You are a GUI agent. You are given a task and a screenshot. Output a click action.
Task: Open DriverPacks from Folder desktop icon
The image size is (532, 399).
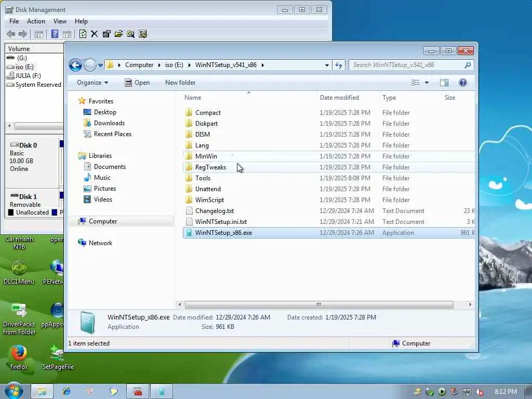click(x=19, y=319)
